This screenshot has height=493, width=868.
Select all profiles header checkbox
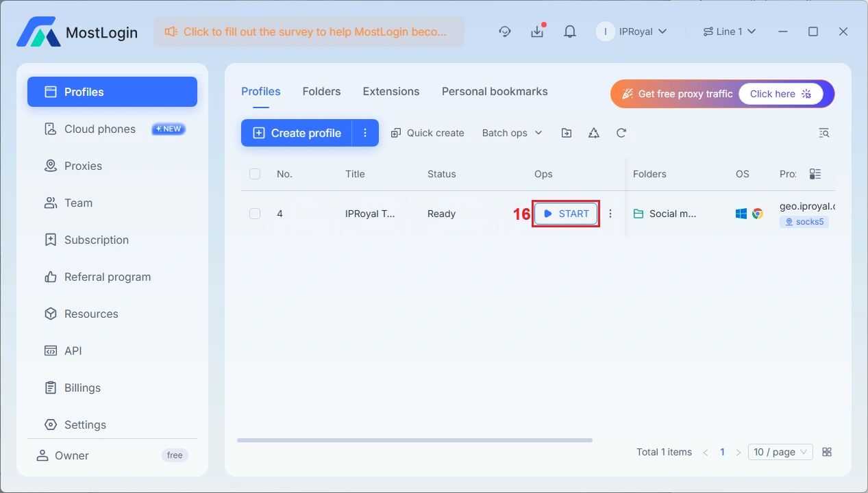[255, 174]
